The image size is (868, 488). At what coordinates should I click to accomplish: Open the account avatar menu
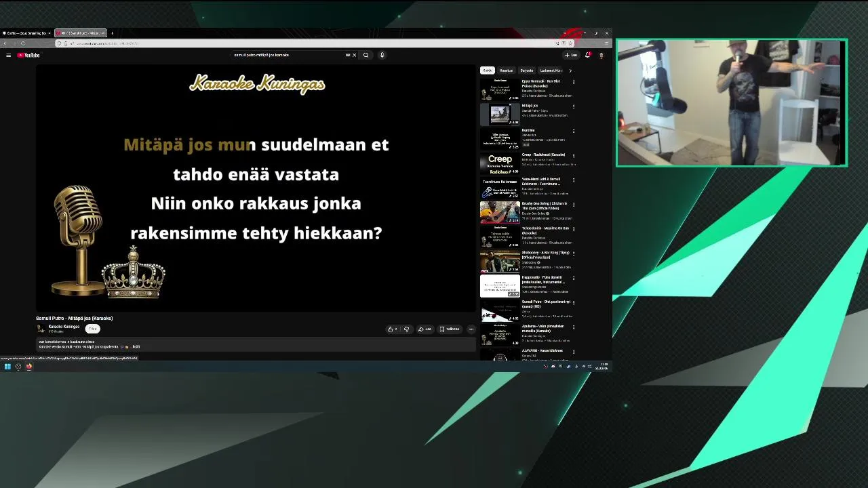tap(601, 55)
